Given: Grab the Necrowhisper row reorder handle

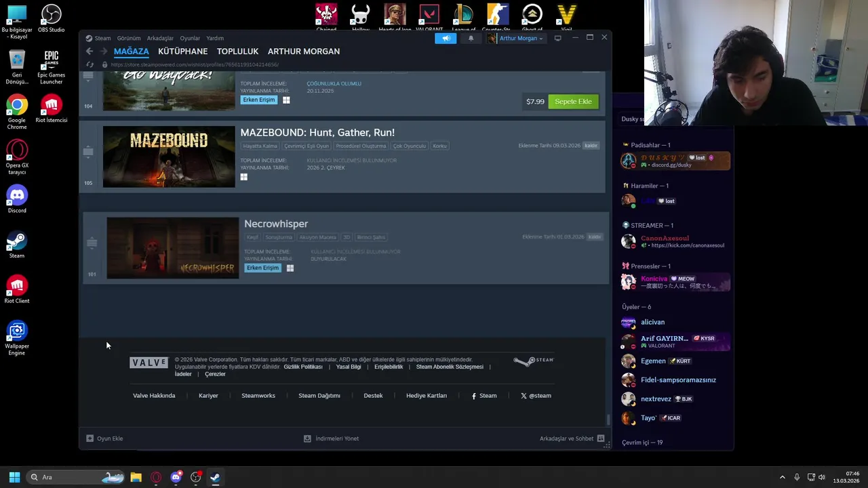Looking at the screenshot, I should (92, 243).
